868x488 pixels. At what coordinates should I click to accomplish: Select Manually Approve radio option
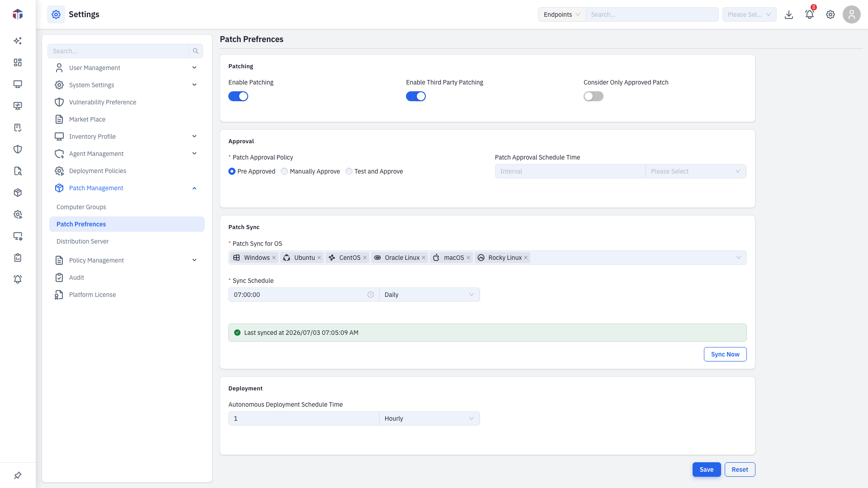pos(284,171)
